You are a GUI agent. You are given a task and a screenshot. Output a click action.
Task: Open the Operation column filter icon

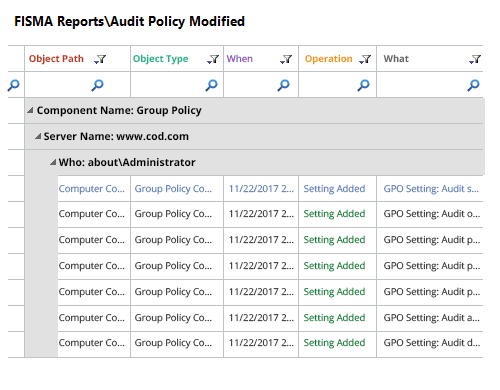tap(365, 59)
